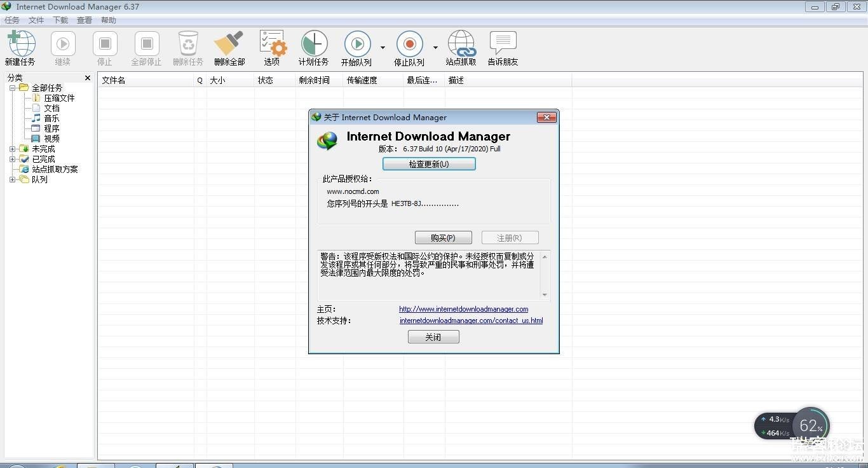Click the 新建任务 toolbar icon
This screenshot has width=868, height=468.
(21, 44)
